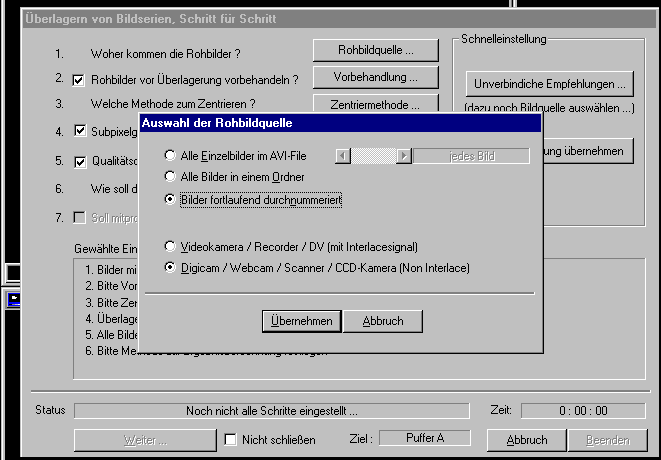Open the 'Rohbildquelle ...' button
Screen dimensions: 661x460
375,51
